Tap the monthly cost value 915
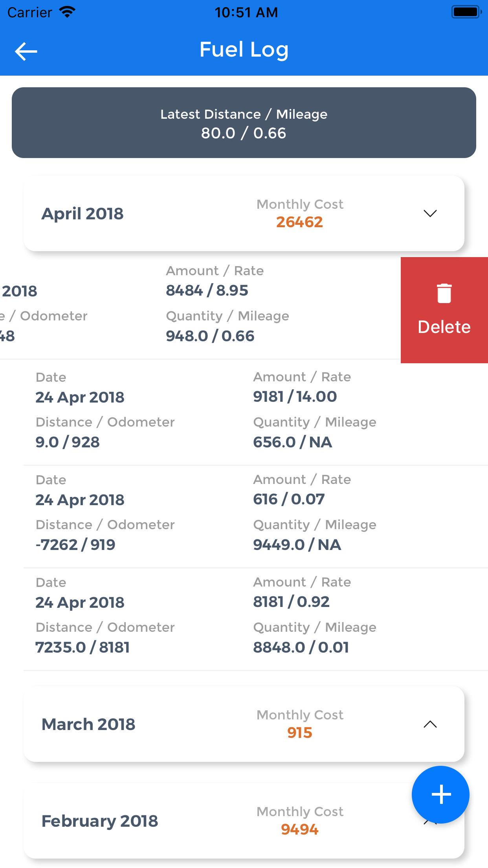 [299, 733]
